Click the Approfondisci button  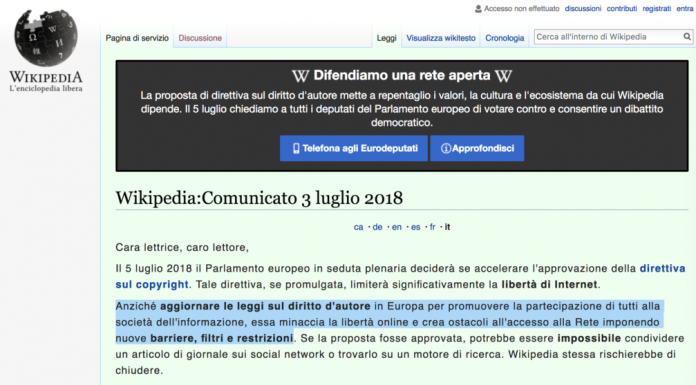pyautogui.click(x=477, y=148)
